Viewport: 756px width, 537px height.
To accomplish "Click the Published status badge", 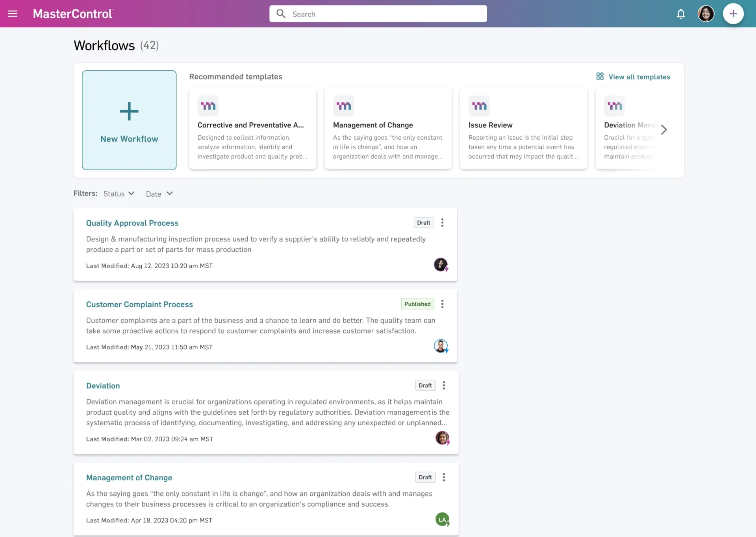I will click(417, 304).
